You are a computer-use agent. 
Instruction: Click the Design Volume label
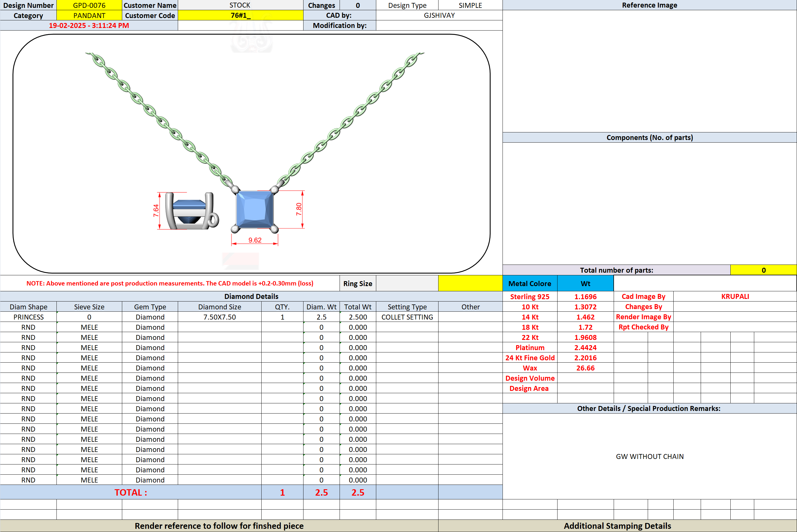(x=530, y=378)
